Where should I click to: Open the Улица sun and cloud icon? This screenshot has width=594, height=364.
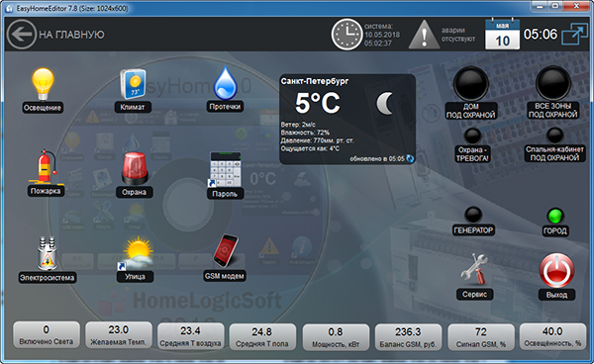pos(136,253)
